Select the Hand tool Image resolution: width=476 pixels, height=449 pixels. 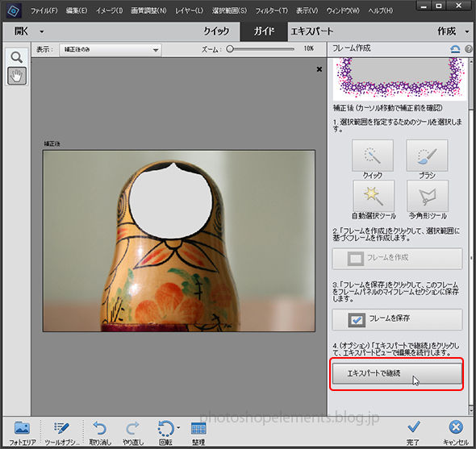pos(17,76)
